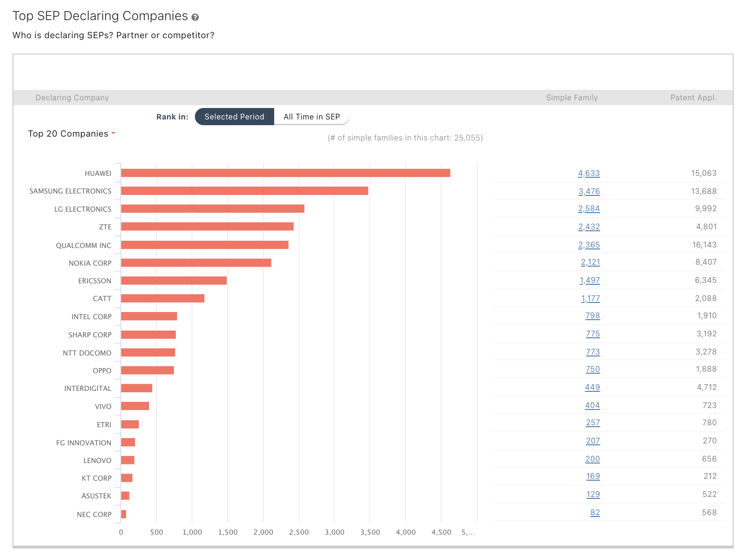Select the OPPO chart bar

point(148,370)
